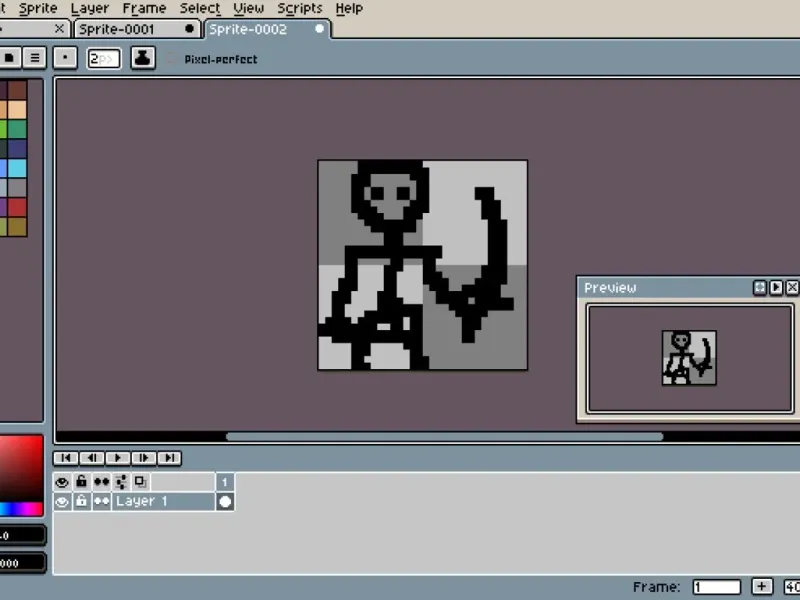Switch to the Sprite-0001 tab
800x600 pixels.
tap(136, 29)
